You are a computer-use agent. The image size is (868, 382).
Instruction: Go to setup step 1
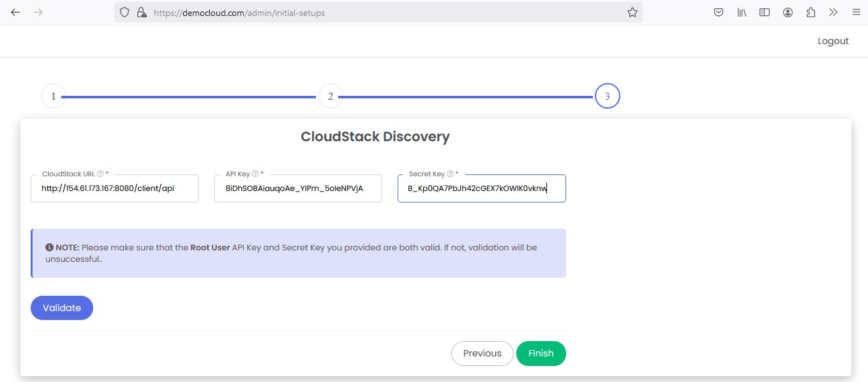tap(54, 96)
